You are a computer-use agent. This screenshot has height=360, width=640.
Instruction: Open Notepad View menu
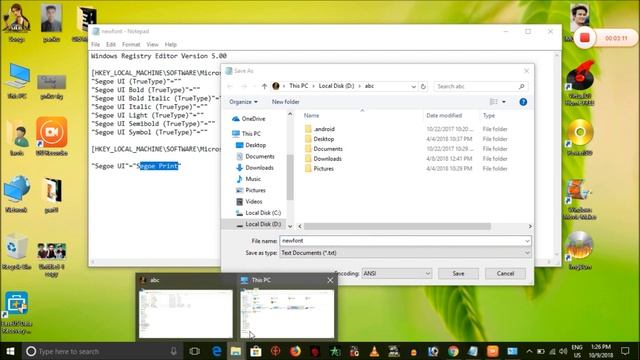coord(152,44)
